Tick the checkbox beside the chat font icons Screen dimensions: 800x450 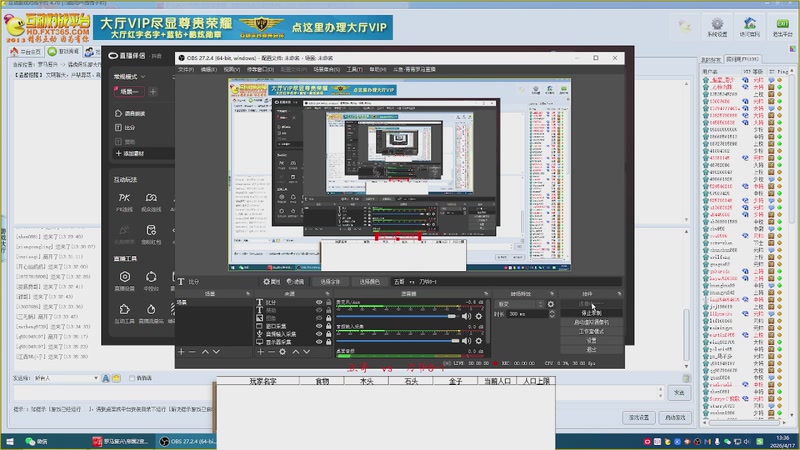[x=132, y=379]
